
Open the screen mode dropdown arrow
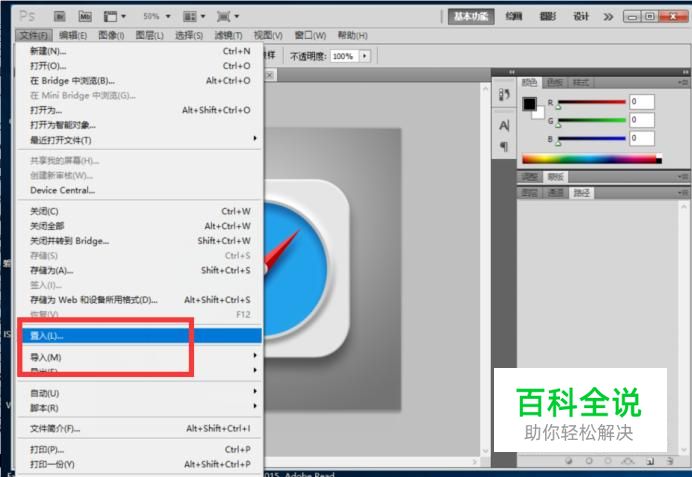pos(237,16)
